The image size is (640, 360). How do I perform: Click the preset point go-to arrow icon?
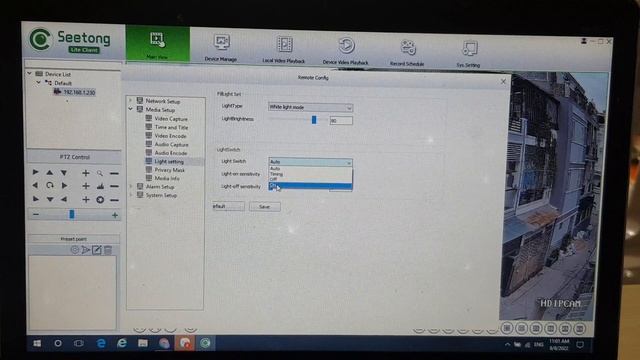(x=86, y=250)
